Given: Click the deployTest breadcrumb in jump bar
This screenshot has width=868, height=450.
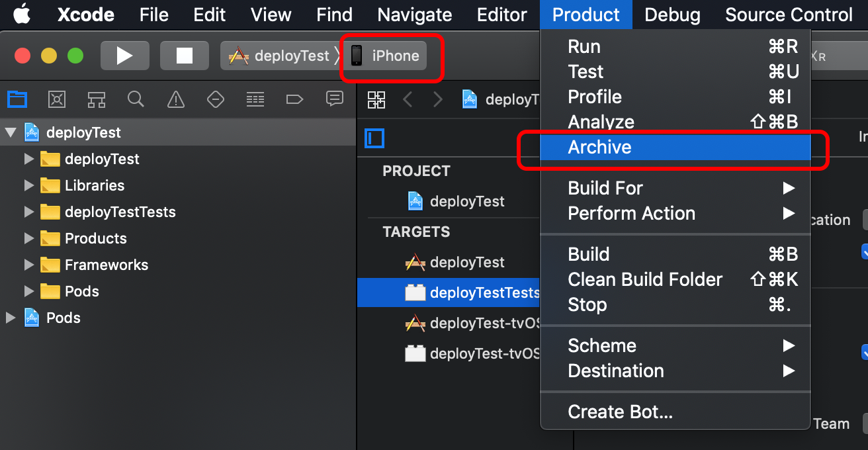Looking at the screenshot, I should pos(501,100).
